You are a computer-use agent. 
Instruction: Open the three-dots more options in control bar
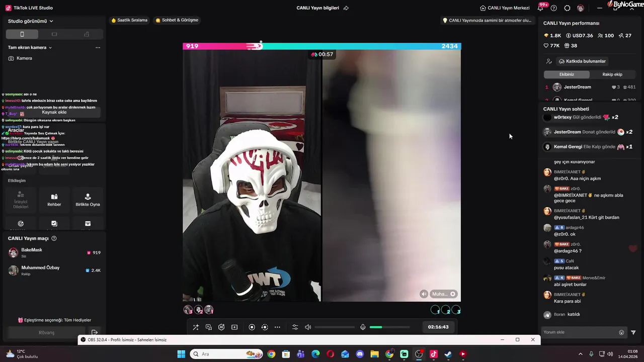pyautogui.click(x=277, y=327)
